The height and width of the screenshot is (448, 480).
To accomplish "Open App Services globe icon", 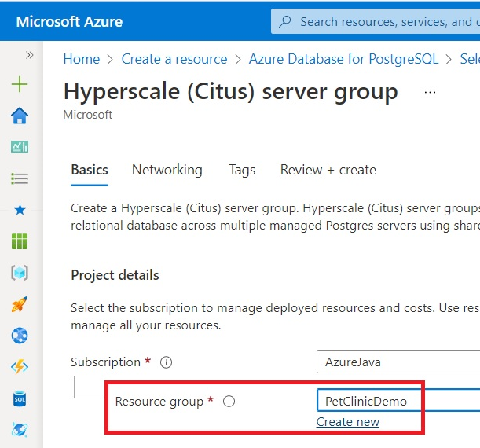I will 20,336.
